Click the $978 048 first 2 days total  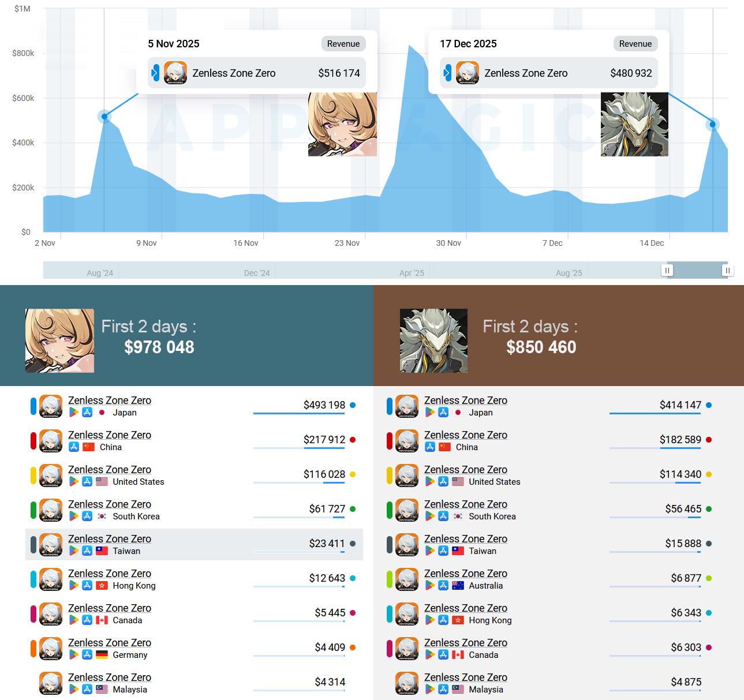coord(159,347)
